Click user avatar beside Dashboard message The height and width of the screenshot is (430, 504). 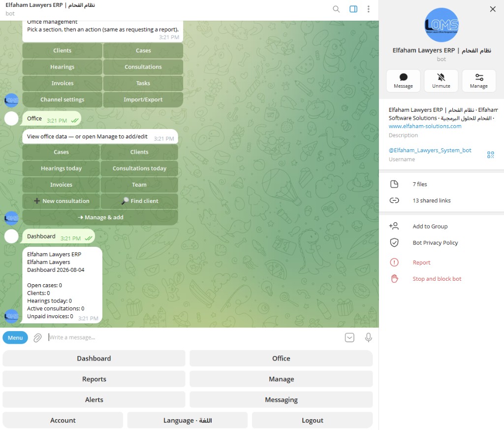(x=11, y=236)
